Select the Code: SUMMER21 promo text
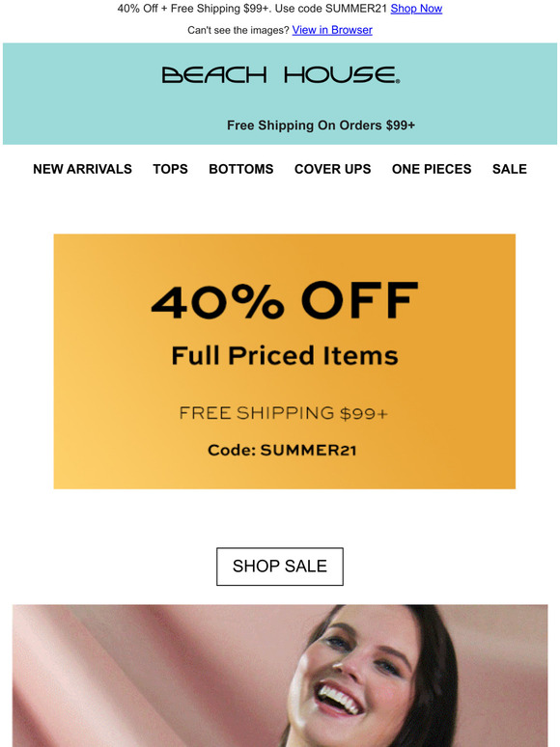 click(x=282, y=450)
